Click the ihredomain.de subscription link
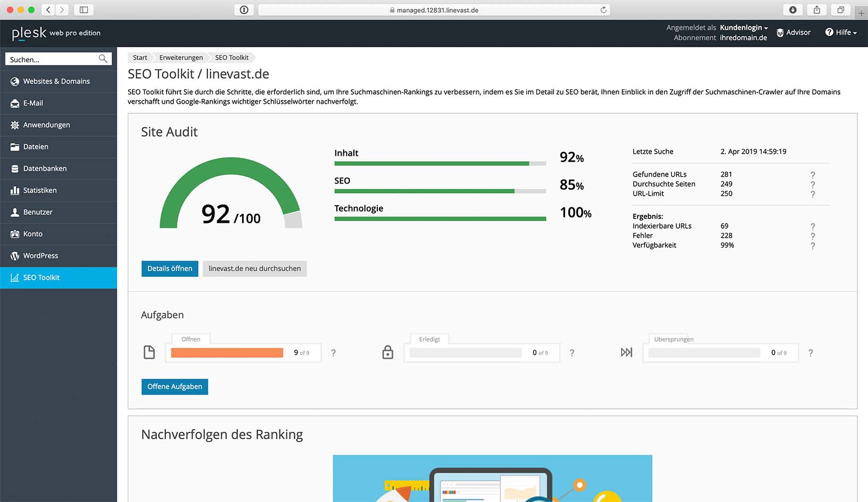The height and width of the screenshot is (502, 868). (x=743, y=38)
